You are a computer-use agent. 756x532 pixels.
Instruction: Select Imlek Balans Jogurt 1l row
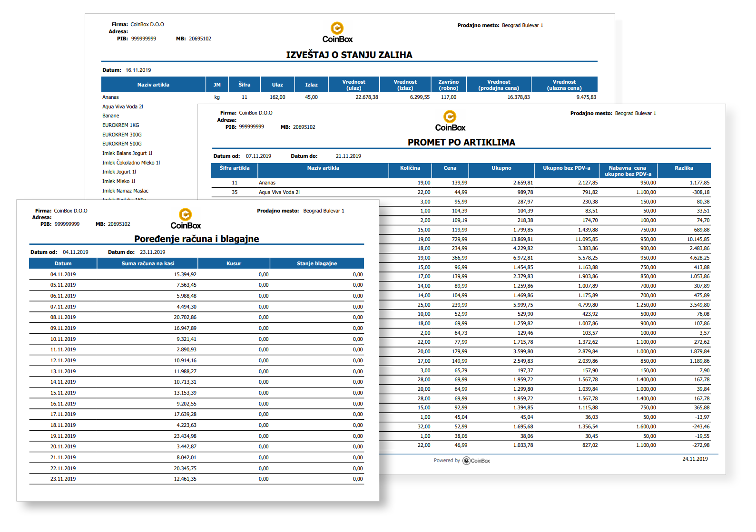pyautogui.click(x=127, y=153)
